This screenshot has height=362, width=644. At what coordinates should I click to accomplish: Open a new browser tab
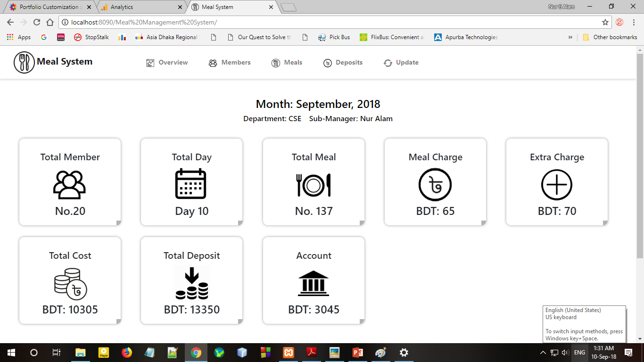point(288,7)
